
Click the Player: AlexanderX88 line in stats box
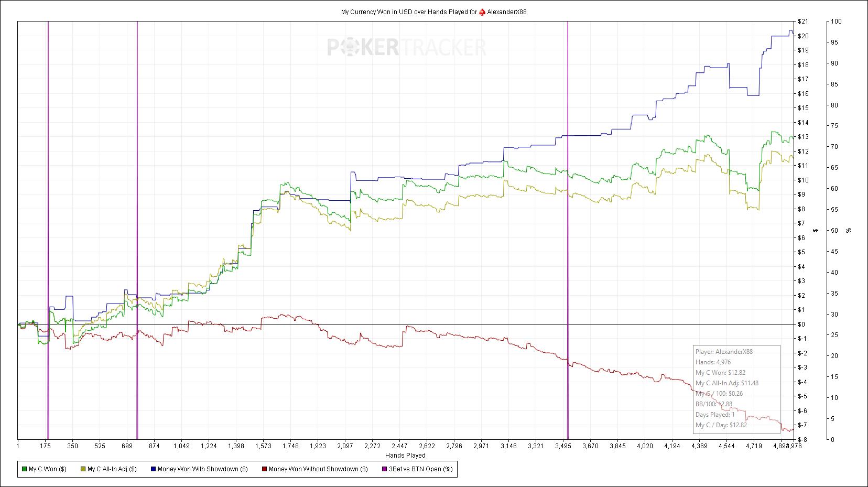724,352
